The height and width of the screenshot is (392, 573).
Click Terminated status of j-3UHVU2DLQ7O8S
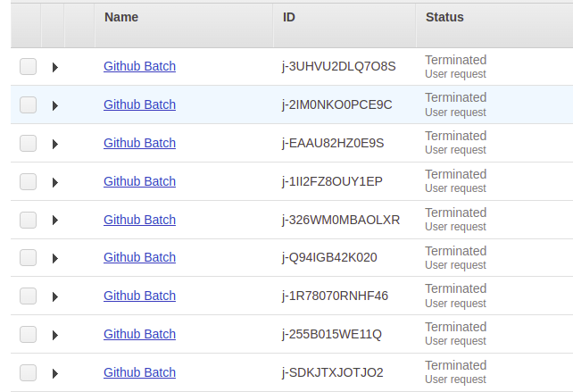456,60
